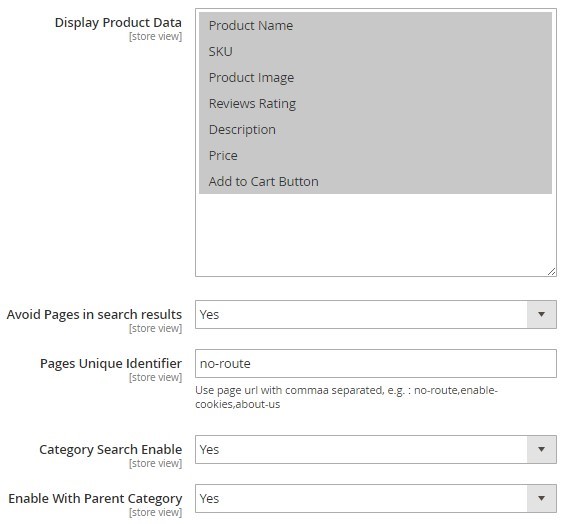Choose Product Image list option
This screenshot has width=564, height=524.
pyautogui.click(x=375, y=77)
